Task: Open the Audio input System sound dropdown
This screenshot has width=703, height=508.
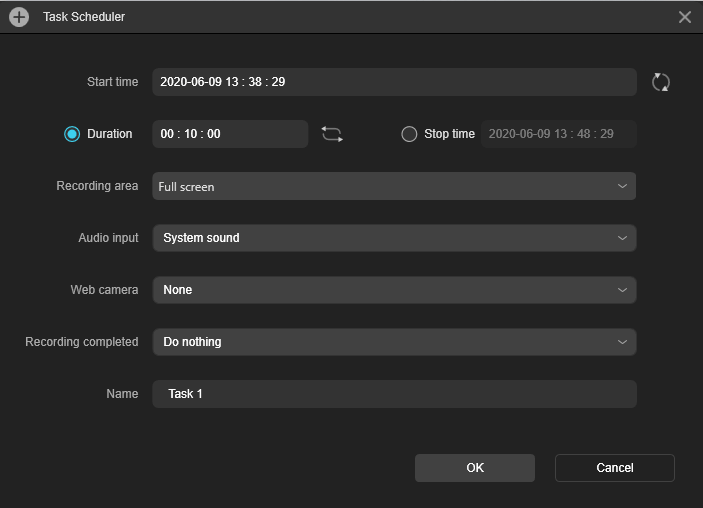Action: point(394,238)
